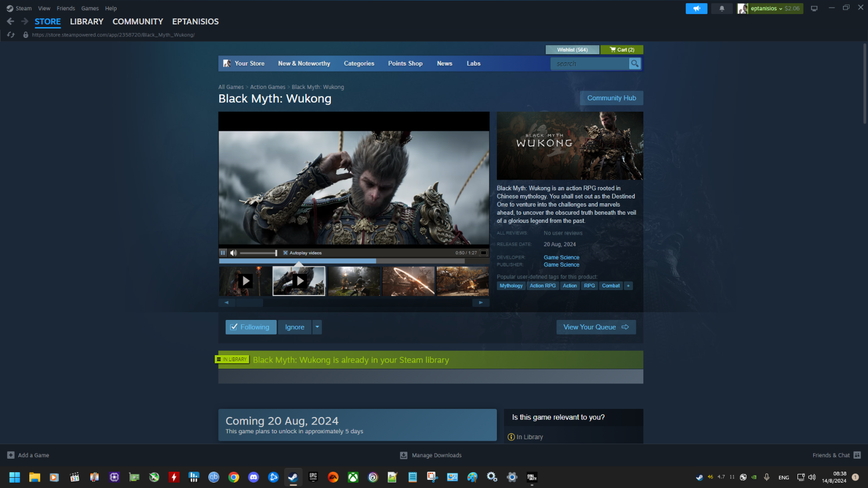Viewport: 868px width, 488px height.
Task: Mute the trailer volume icon
Action: click(x=233, y=253)
